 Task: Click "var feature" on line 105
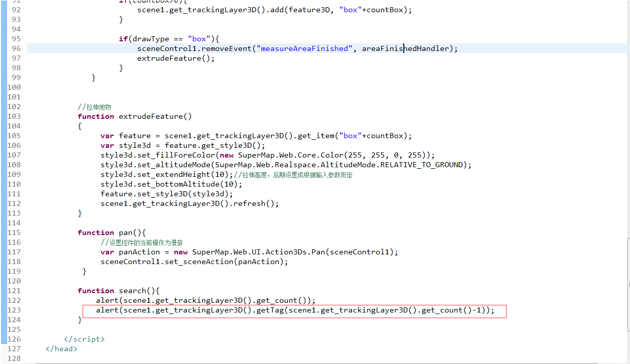point(125,136)
